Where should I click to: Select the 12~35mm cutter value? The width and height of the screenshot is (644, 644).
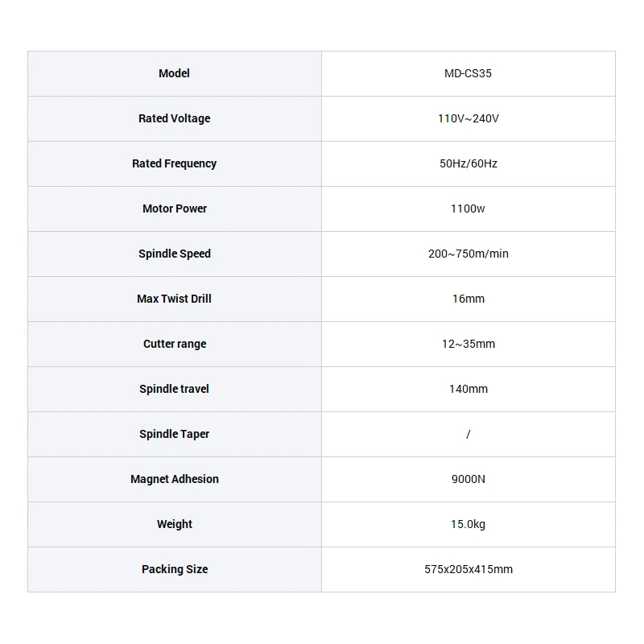coord(468,344)
